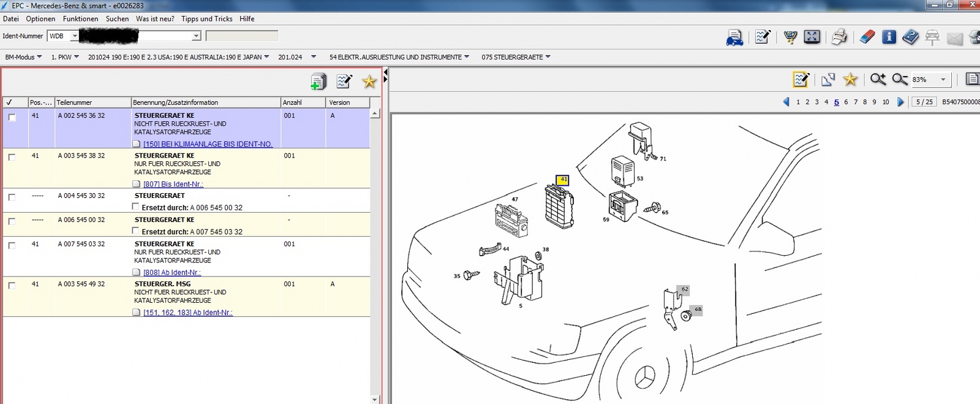
Task: Open the shopping basket icon
Action: tap(790, 37)
